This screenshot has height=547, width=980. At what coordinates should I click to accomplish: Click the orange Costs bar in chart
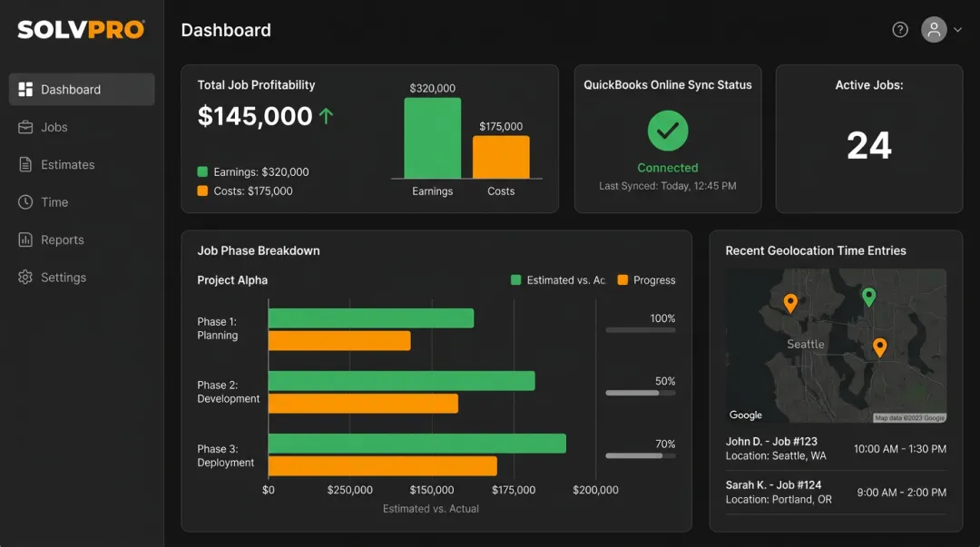click(x=501, y=158)
